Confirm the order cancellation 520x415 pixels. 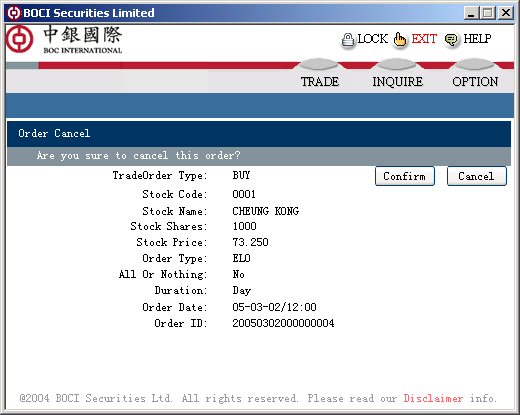(405, 176)
